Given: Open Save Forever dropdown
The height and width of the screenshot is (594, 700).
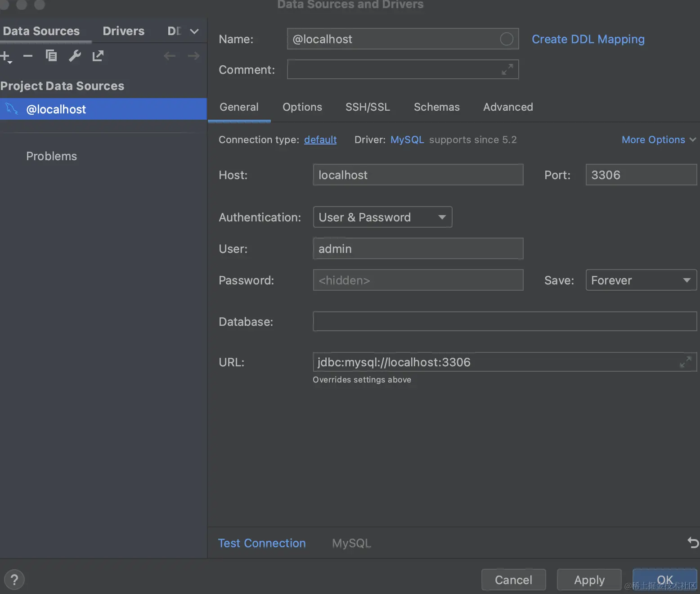Looking at the screenshot, I should 641,280.
